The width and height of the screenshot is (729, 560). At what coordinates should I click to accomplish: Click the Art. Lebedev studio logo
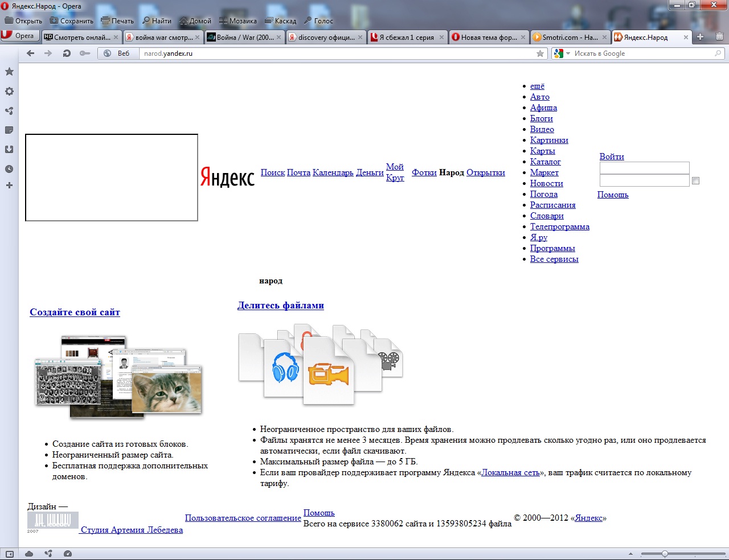53,522
